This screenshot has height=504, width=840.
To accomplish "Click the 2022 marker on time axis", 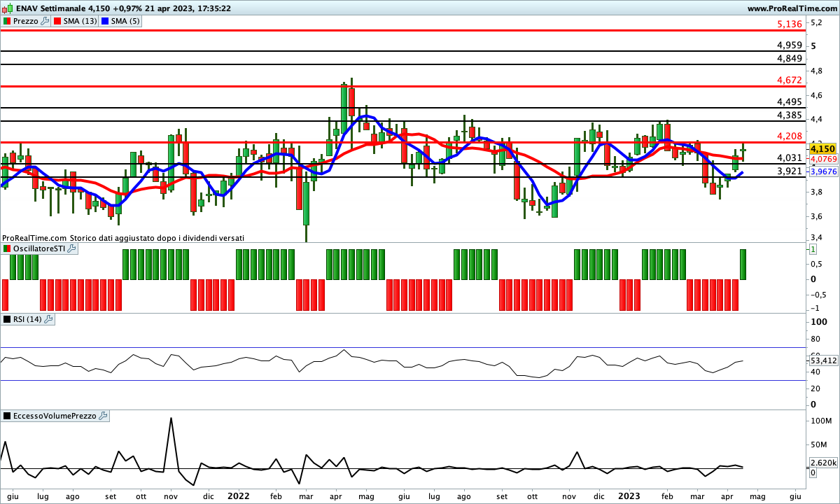I will click(x=239, y=496).
